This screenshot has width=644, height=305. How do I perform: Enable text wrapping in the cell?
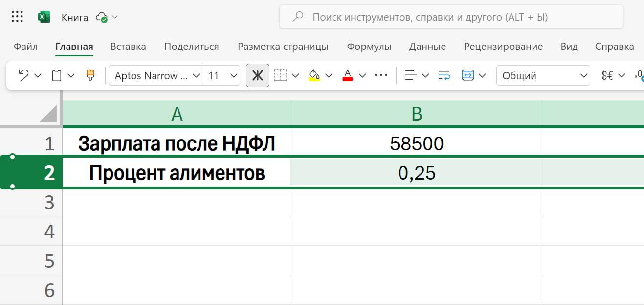coord(444,75)
